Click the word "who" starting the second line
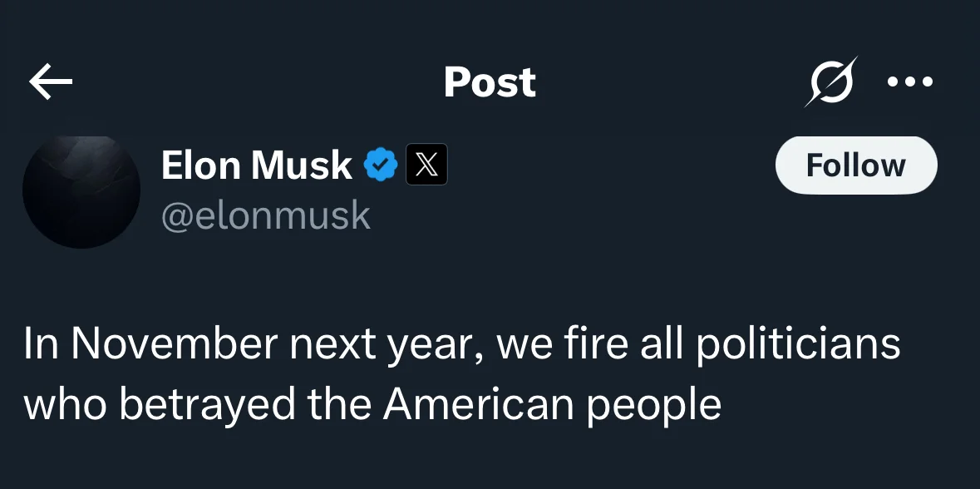This screenshot has width=980, height=489. (x=65, y=404)
